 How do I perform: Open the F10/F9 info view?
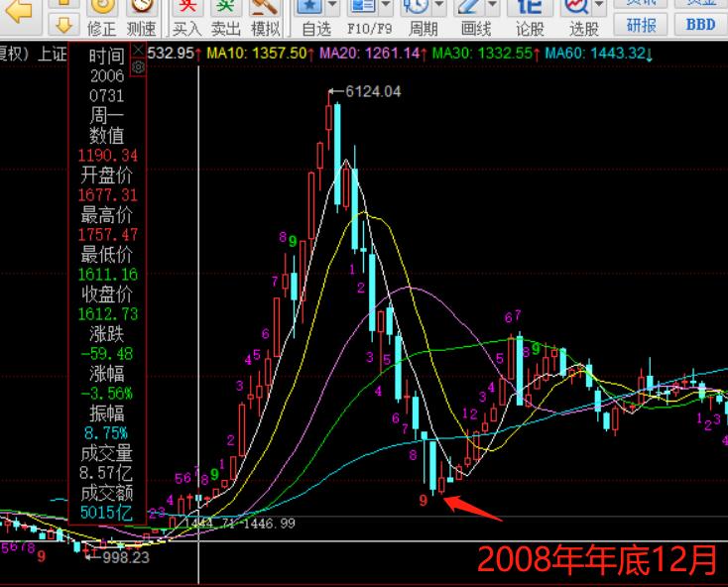coord(368,19)
